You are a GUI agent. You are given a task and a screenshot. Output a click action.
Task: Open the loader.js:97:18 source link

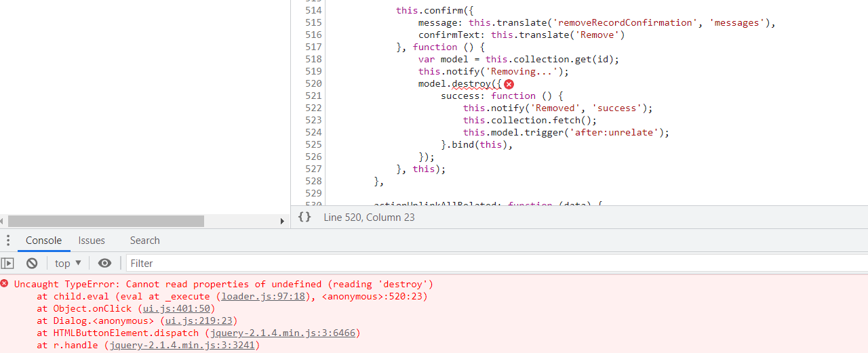tap(263, 296)
